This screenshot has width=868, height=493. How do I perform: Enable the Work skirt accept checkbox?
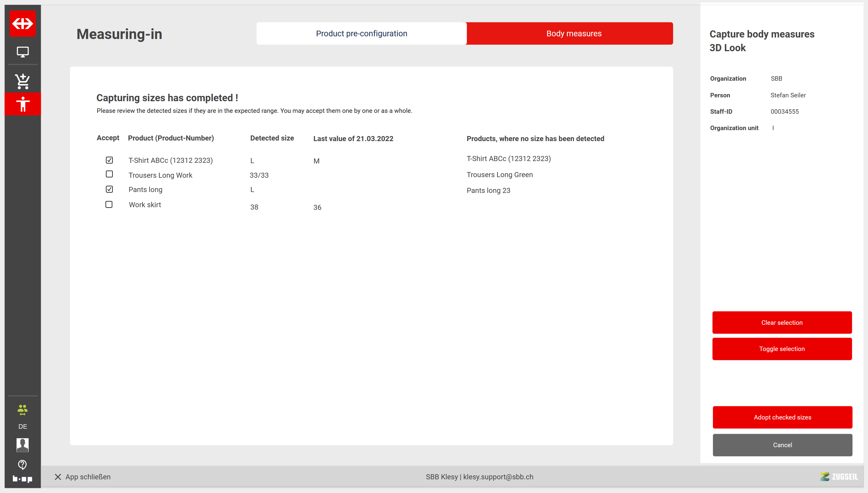109,205
